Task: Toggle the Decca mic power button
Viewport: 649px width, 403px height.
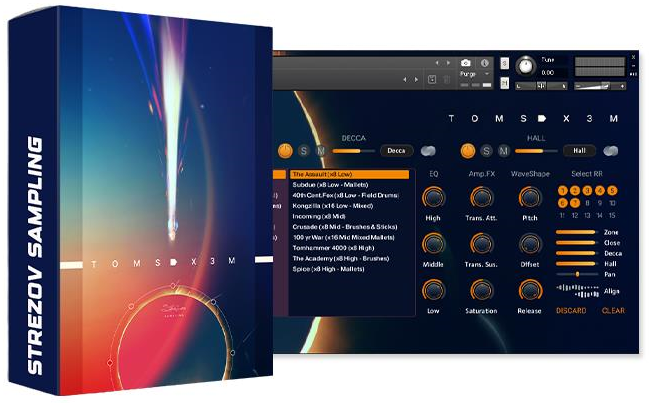Action: click(x=285, y=151)
